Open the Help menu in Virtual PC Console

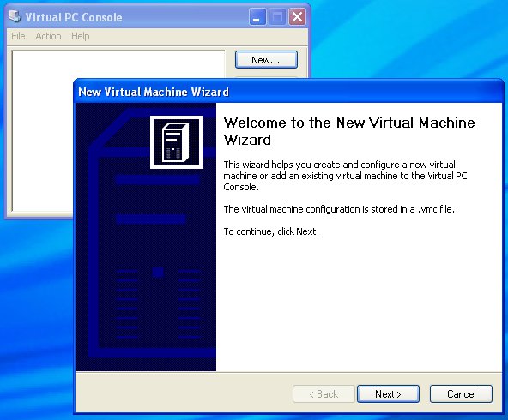click(x=81, y=36)
